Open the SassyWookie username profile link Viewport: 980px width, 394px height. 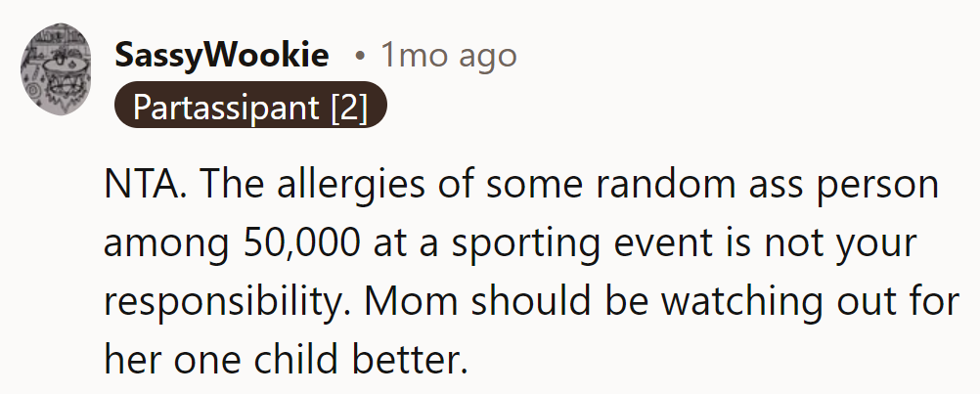click(222, 56)
